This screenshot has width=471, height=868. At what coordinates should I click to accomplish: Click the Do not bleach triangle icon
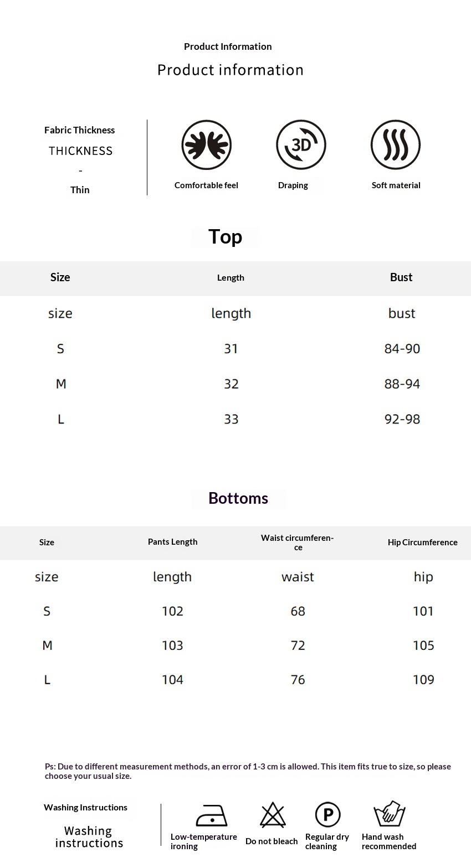273,815
